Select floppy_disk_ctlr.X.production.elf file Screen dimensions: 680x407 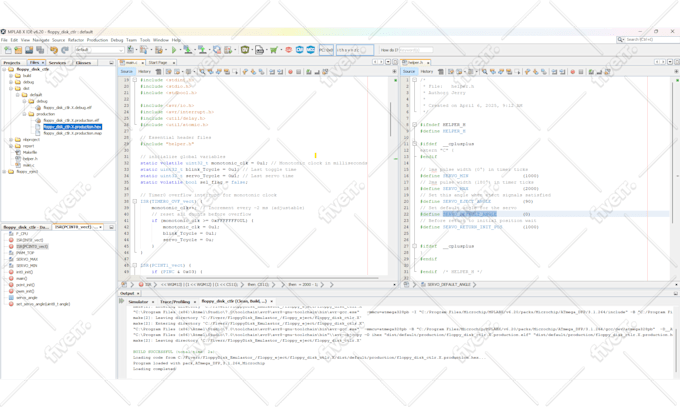[x=71, y=120]
